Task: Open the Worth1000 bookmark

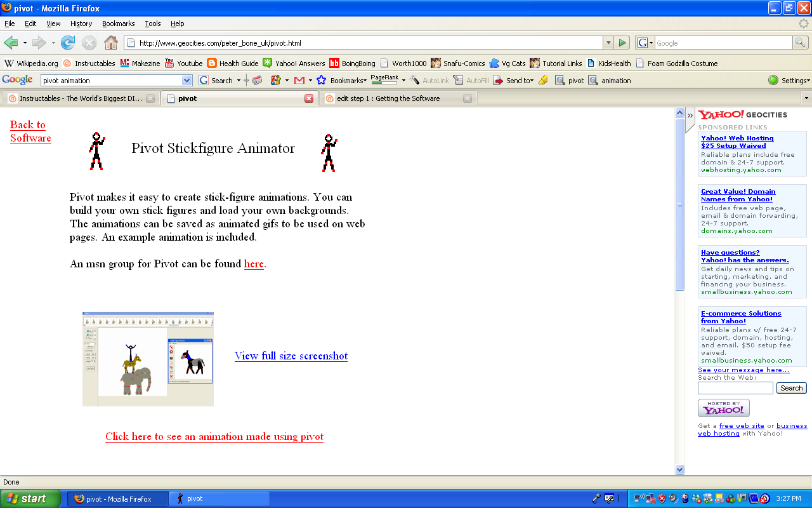Action: pyautogui.click(x=403, y=63)
